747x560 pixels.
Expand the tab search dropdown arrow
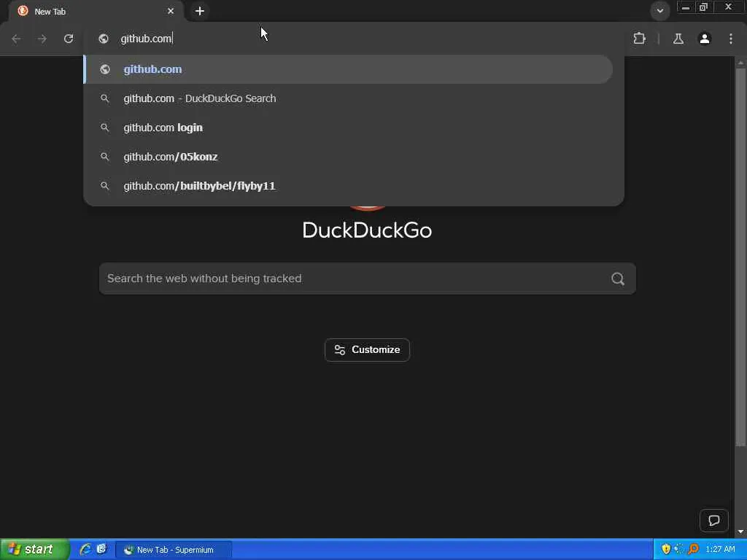(x=659, y=10)
